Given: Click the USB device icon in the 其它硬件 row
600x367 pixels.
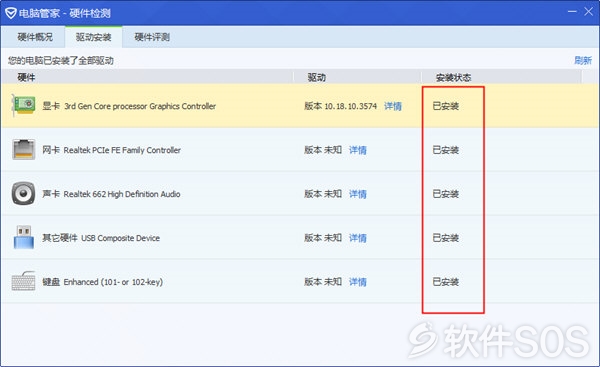Looking at the screenshot, I should [24, 237].
